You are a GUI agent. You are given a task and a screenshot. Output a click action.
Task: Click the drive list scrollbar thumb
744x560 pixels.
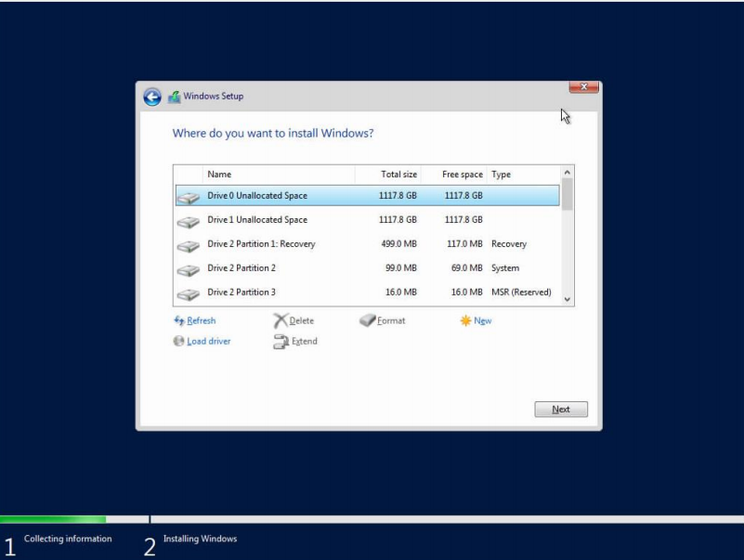click(x=567, y=194)
